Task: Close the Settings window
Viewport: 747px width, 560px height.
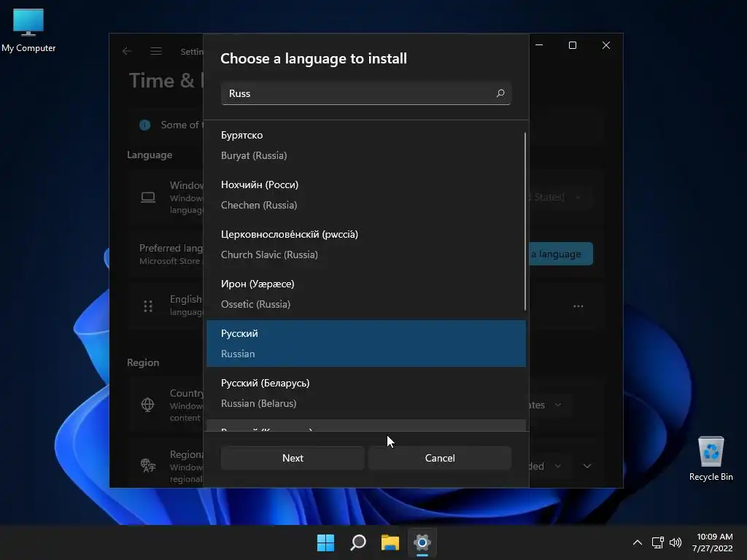Action: (x=606, y=44)
